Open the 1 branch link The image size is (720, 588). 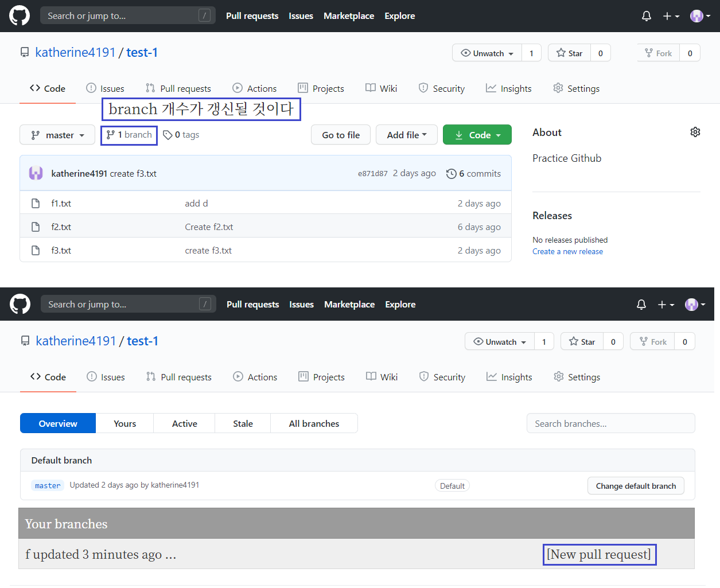coord(129,135)
